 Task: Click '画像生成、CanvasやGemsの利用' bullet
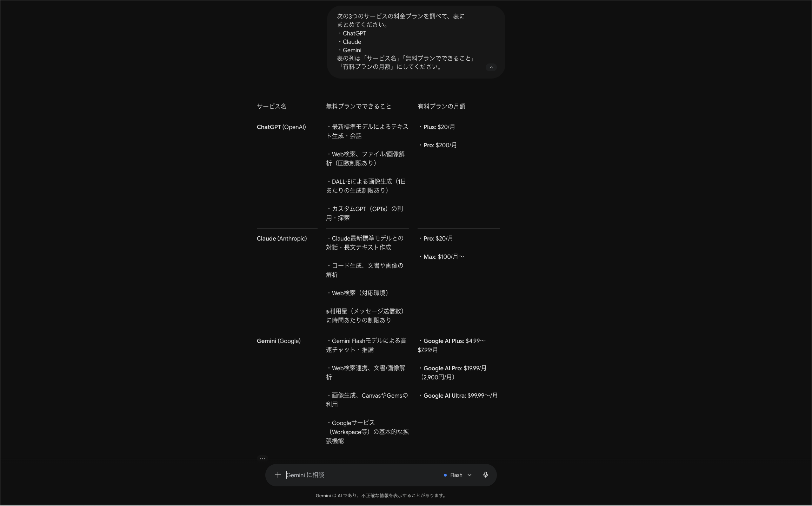point(367,400)
